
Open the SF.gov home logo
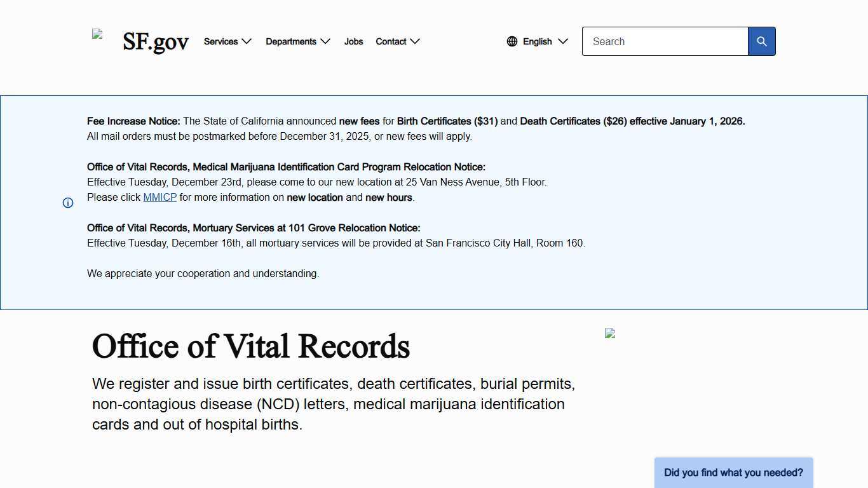tap(155, 41)
